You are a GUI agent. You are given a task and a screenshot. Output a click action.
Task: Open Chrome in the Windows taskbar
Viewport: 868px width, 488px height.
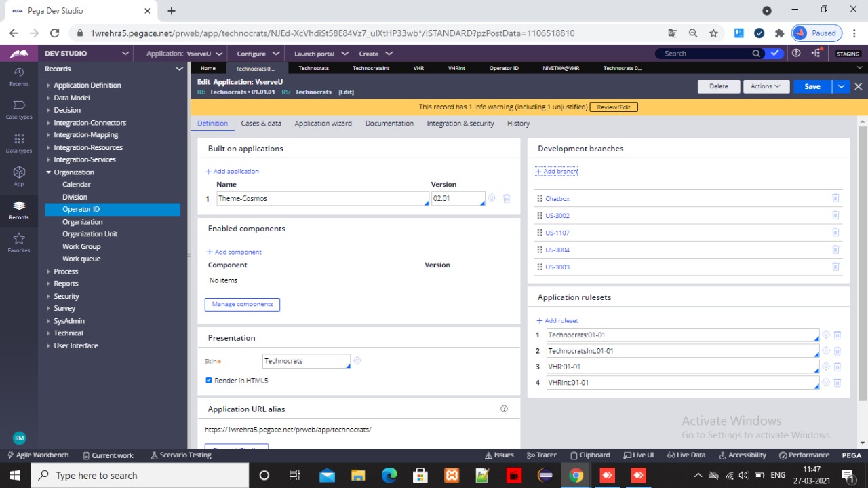(x=576, y=475)
